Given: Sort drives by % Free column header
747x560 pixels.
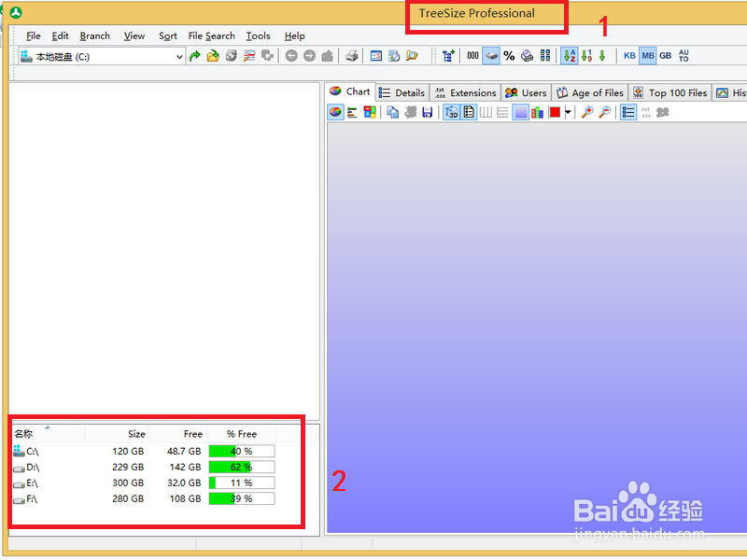Looking at the screenshot, I should [242, 434].
